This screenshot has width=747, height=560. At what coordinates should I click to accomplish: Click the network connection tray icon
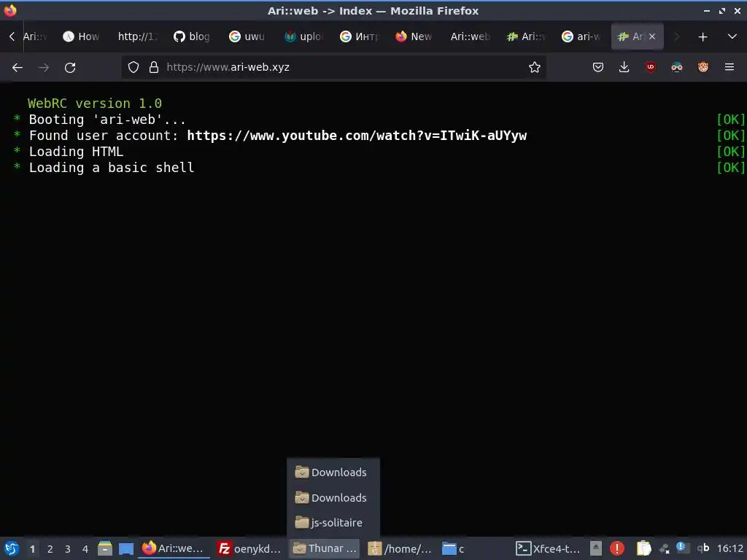point(665,549)
